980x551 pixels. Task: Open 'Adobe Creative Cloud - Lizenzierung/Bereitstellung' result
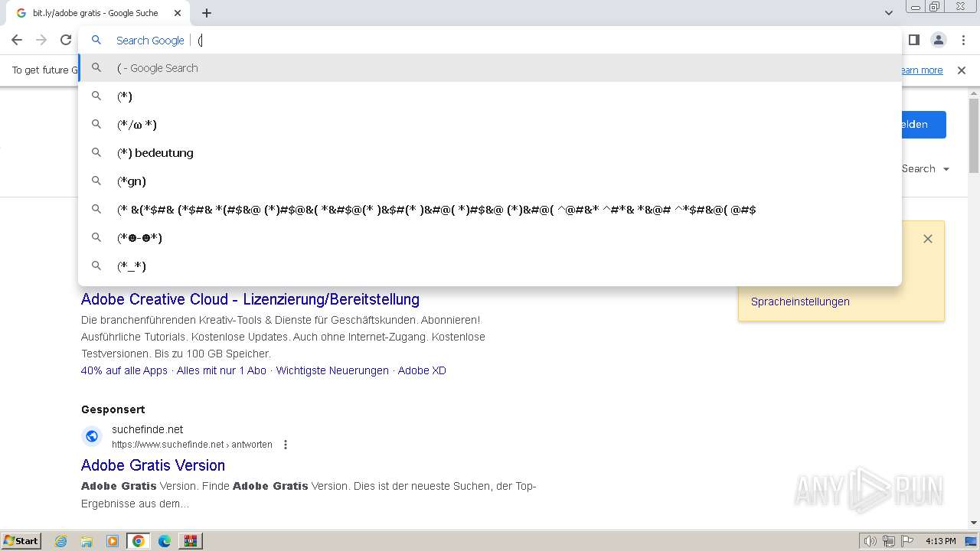point(250,299)
